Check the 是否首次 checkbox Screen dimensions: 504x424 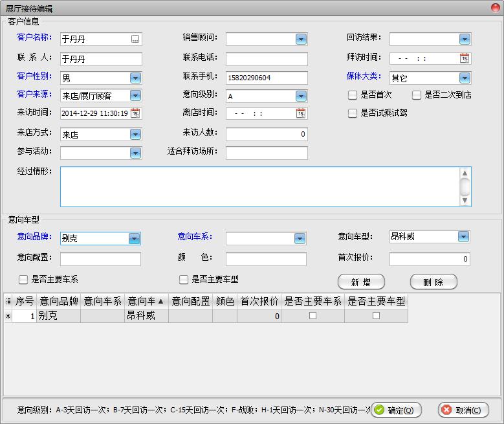tap(353, 95)
